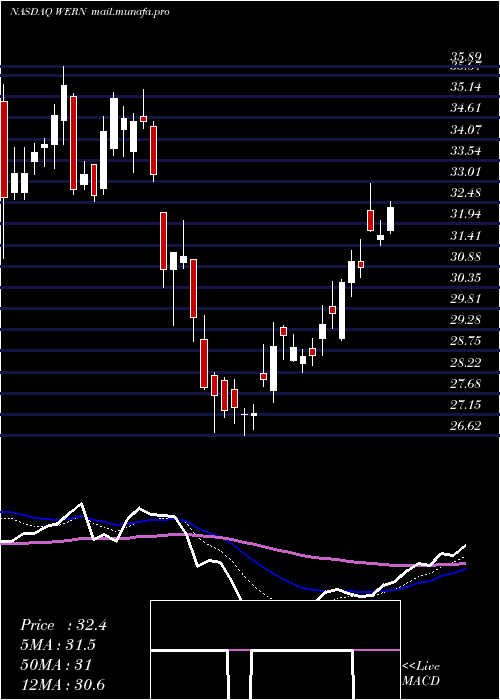Click the 32.48 price axis label
The height and width of the screenshot is (700, 500).
466,193
